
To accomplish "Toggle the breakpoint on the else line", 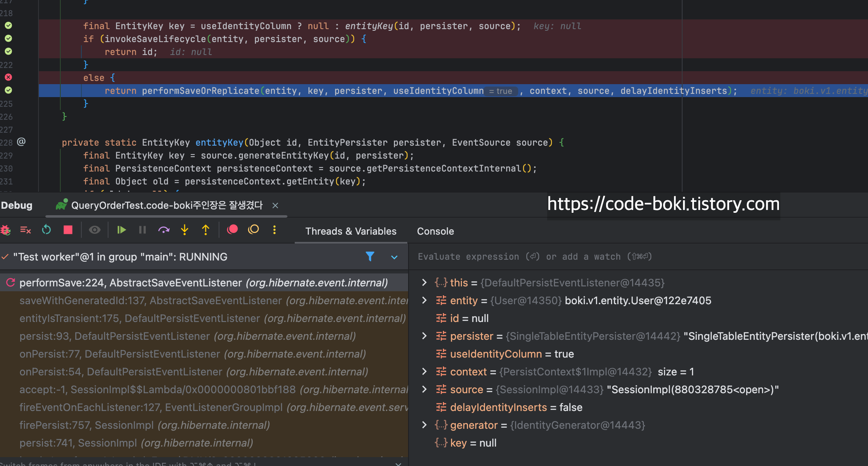I will [x=8, y=77].
